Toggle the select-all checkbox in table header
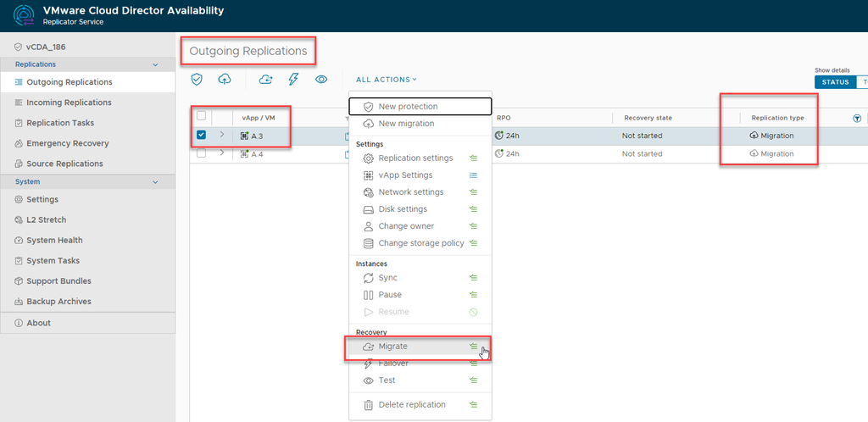Screen dimensions: 868x422 pyautogui.click(x=201, y=116)
